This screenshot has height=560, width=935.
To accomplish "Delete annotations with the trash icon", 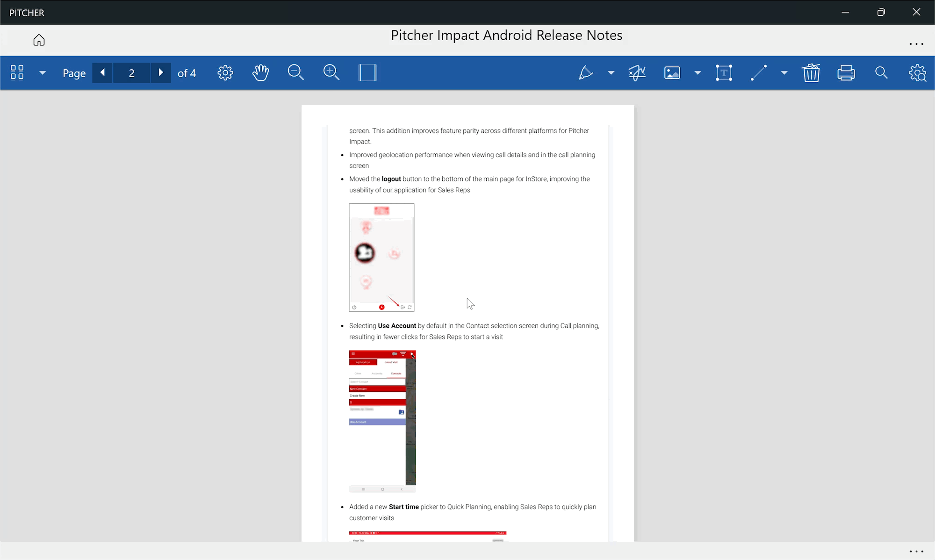I will pos(811,72).
